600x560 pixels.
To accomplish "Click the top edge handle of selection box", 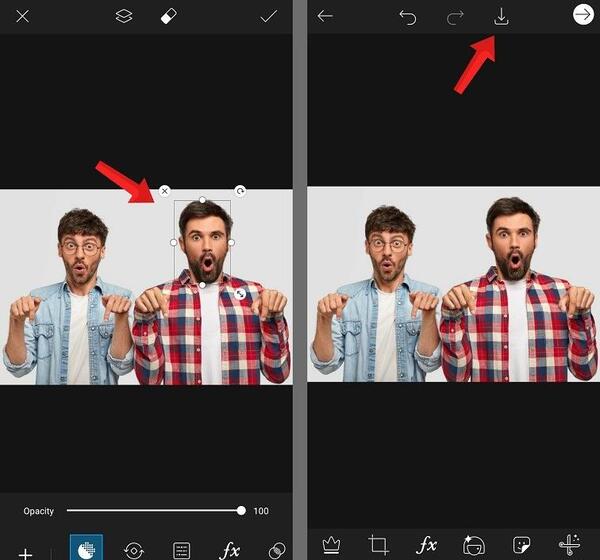I will (202, 200).
